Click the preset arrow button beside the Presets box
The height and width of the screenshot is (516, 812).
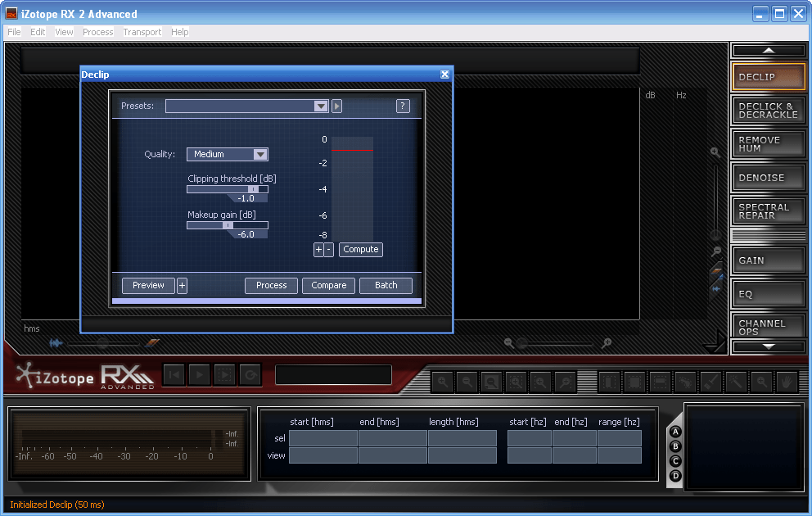click(x=336, y=106)
